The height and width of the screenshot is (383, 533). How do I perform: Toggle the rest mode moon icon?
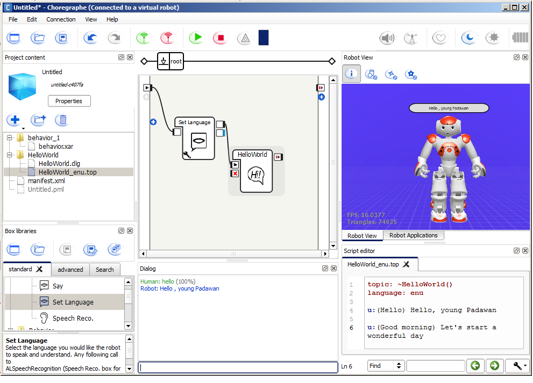coord(469,38)
